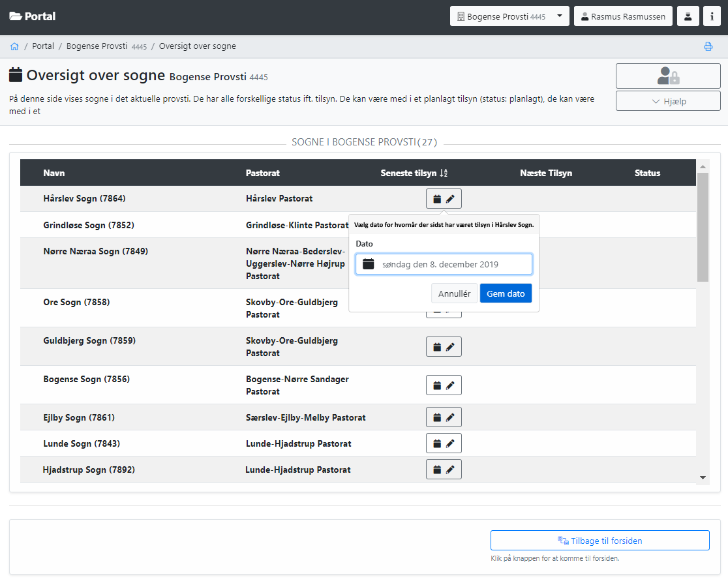Click the user profile icon button
The width and height of the screenshot is (728, 583).
tap(688, 16)
